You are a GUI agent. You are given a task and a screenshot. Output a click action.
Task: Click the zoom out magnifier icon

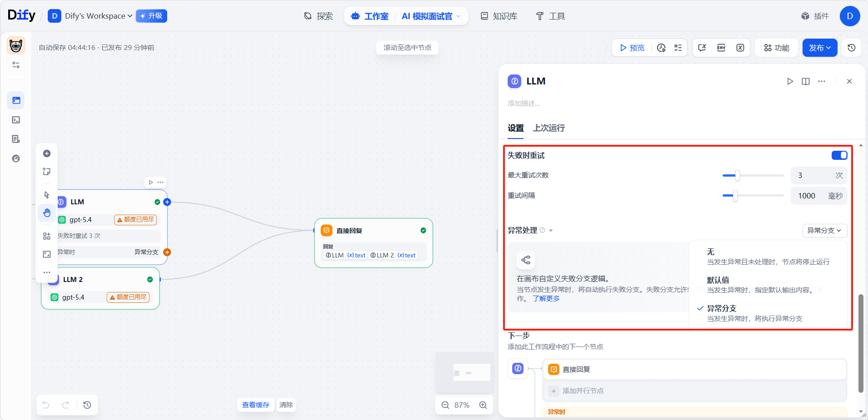coord(445,405)
